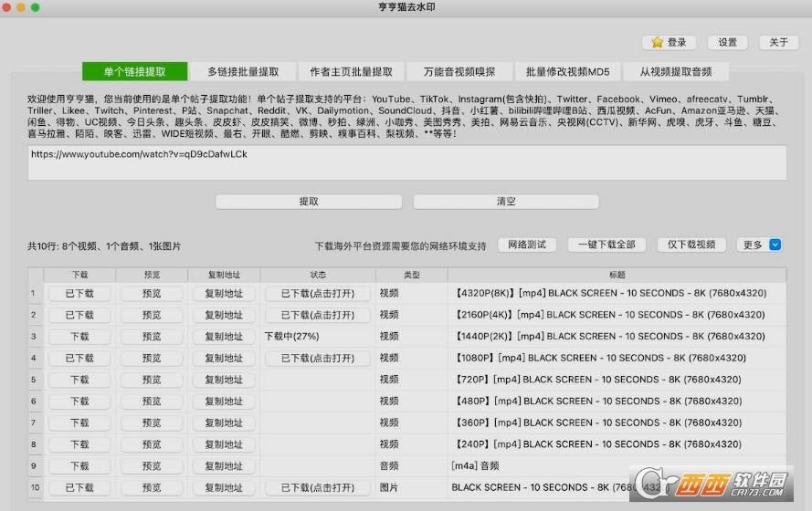
Task: Open downloaded 1080P file status button
Action: [318, 359]
